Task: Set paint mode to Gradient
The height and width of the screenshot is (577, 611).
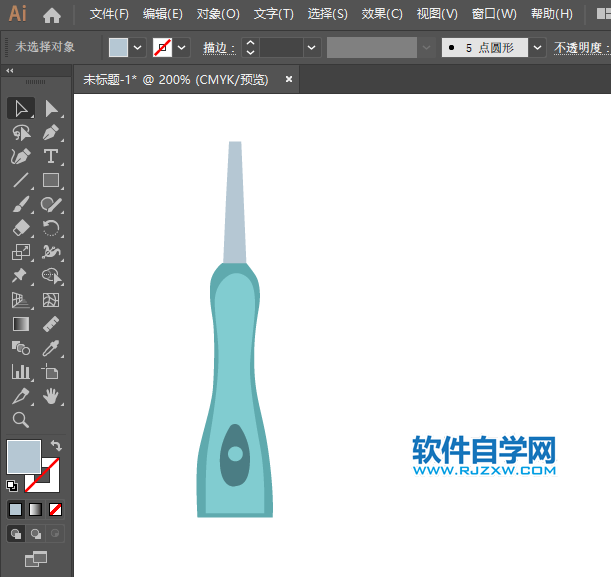Action: [35, 509]
